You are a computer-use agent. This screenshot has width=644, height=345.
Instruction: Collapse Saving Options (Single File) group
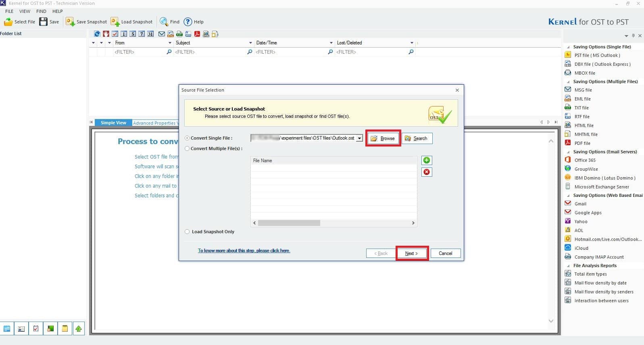pos(569,47)
